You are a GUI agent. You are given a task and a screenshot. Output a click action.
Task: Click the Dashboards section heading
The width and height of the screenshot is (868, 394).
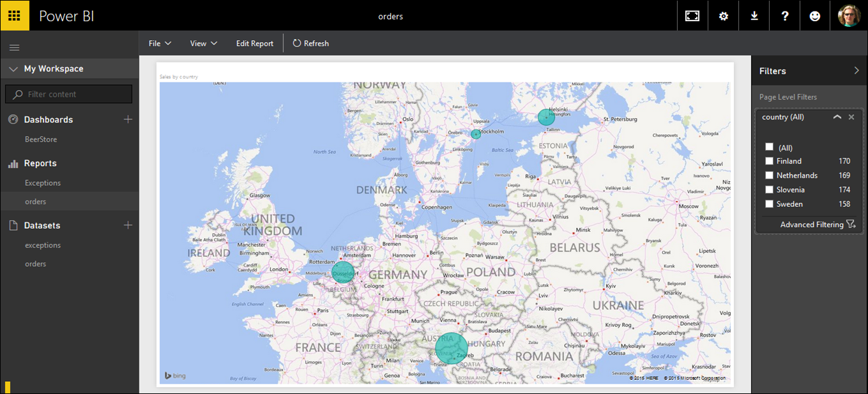tap(49, 119)
